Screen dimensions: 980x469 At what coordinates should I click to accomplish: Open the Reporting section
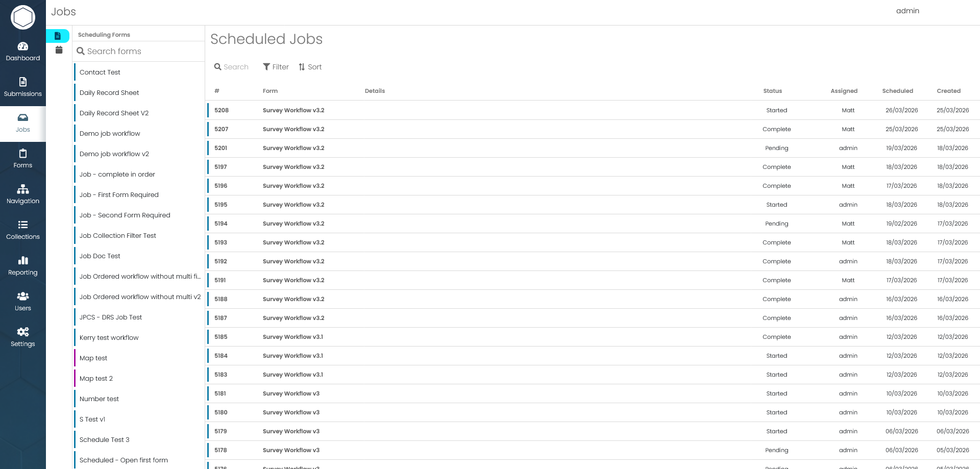coord(22,266)
